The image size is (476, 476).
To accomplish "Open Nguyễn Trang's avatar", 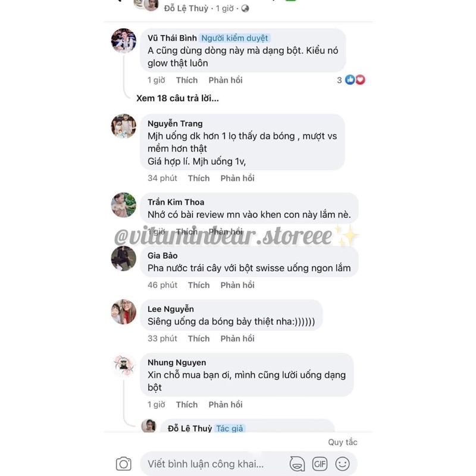I will [124, 126].
